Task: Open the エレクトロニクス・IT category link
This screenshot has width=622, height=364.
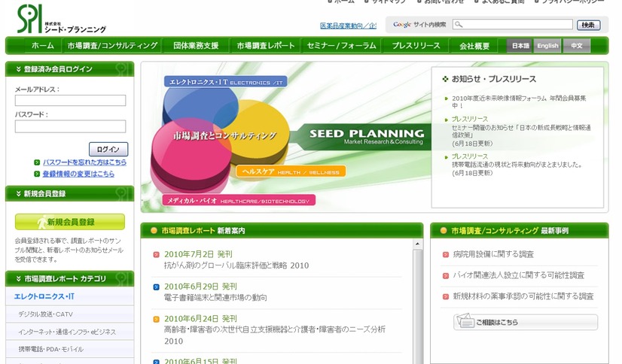Action: 44,296
